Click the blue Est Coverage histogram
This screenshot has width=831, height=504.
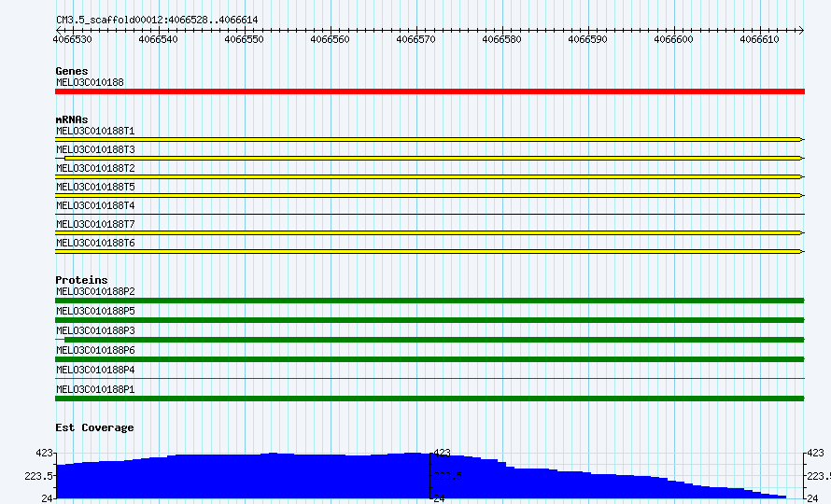pyautogui.click(x=421, y=476)
